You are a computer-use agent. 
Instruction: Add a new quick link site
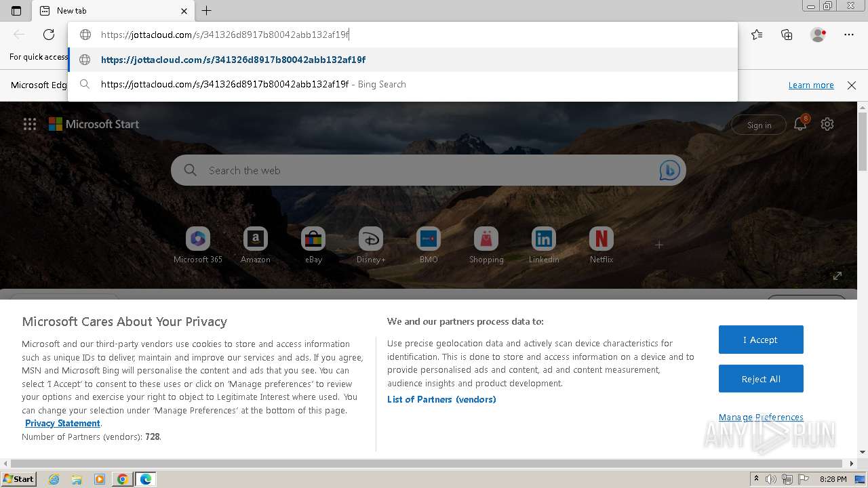(x=659, y=245)
